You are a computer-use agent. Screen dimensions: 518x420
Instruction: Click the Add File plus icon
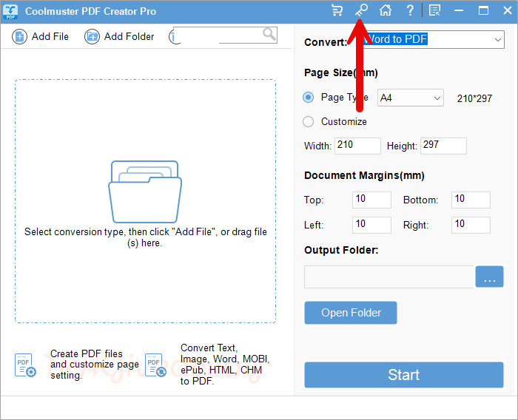click(19, 37)
